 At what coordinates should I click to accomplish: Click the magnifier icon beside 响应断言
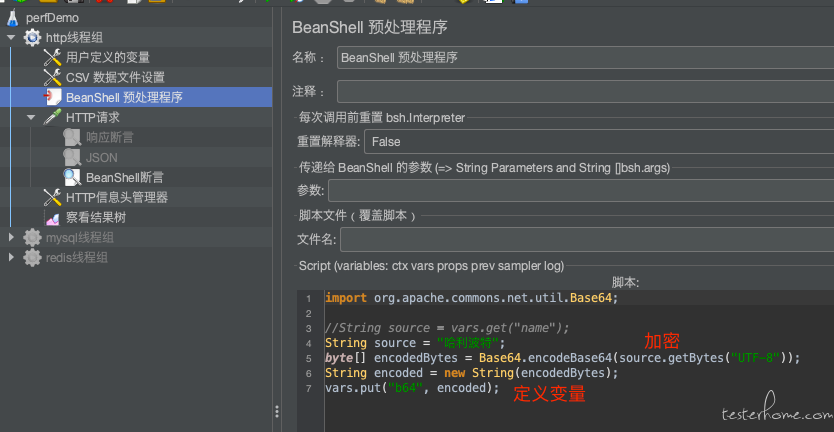tap(72, 138)
